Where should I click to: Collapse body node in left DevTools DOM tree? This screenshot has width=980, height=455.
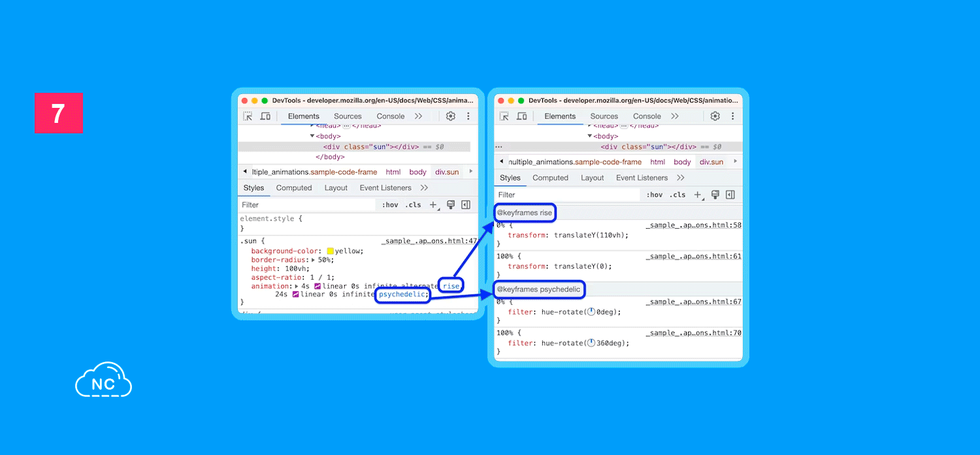pyautogui.click(x=312, y=136)
